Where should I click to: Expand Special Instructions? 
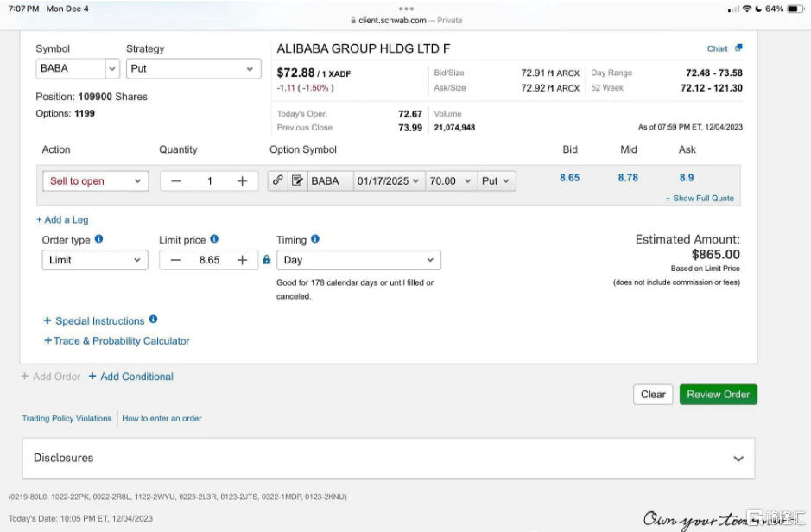coord(94,321)
